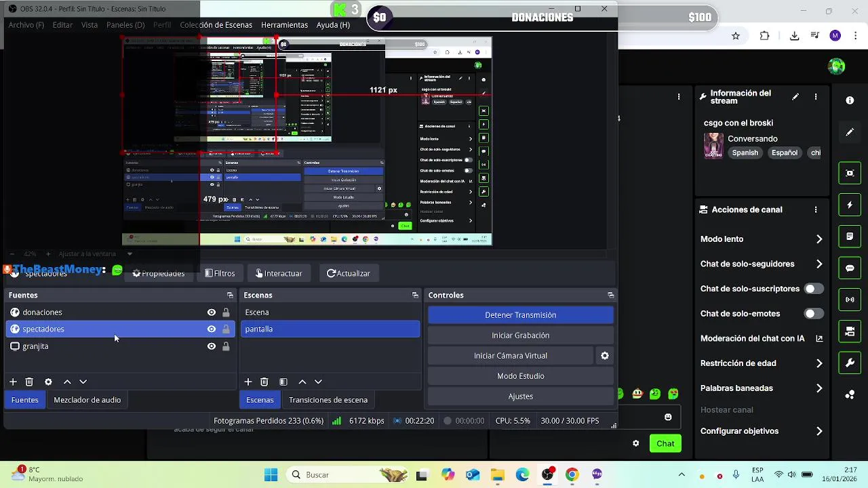Open the Herramientas menu
This screenshot has height=488, width=868.
[284, 25]
